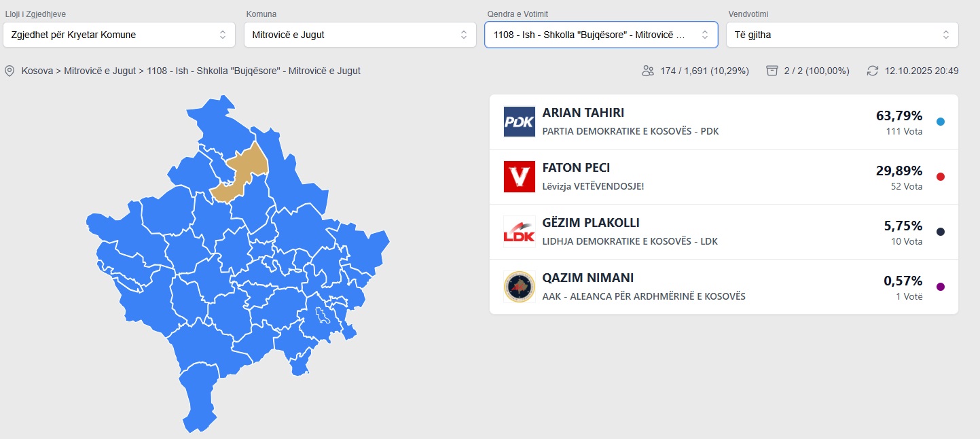Click the Faton Peci 29,89% result
This screenshot has height=439, width=980.
point(899,171)
